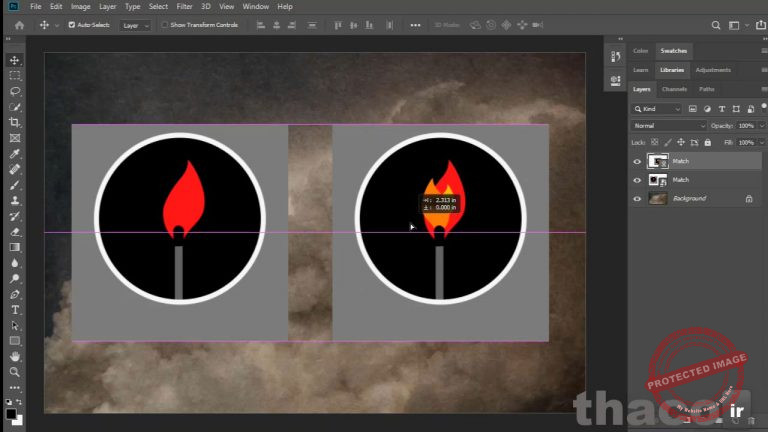Enable Show Transform Controls checkbox
This screenshot has height=432, width=768.
(x=165, y=24)
